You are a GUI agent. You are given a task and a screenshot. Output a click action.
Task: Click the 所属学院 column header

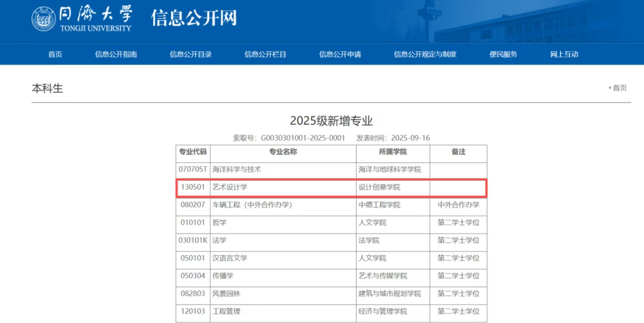[392, 152]
